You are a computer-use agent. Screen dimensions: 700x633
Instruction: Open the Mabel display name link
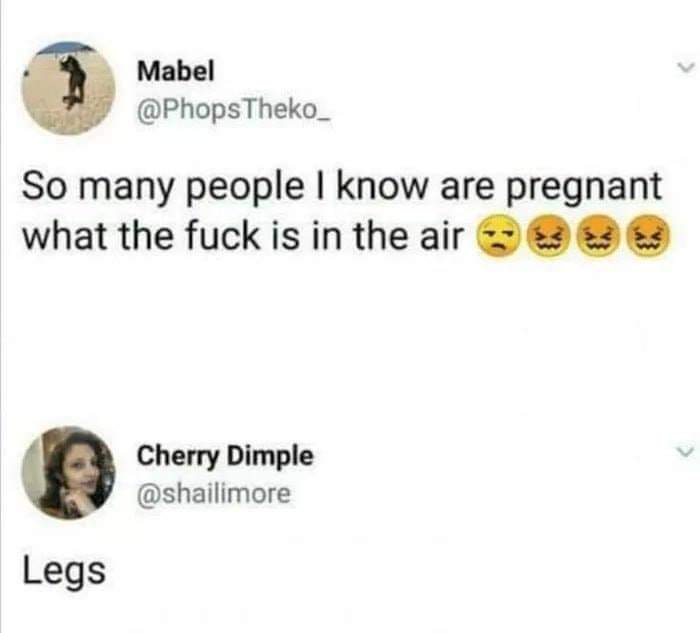tap(176, 71)
